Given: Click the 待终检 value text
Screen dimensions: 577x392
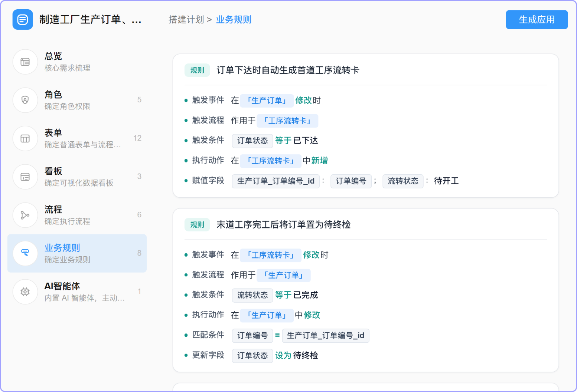Looking at the screenshot, I should [306, 356].
